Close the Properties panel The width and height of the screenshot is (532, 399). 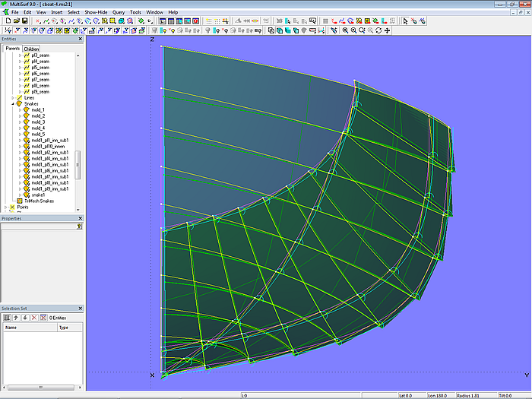(x=80, y=219)
